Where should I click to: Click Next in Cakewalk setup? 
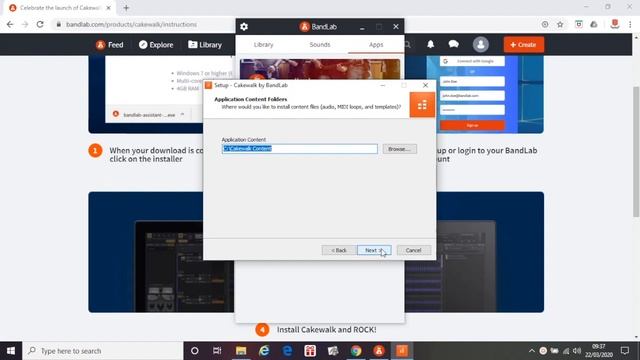374,250
